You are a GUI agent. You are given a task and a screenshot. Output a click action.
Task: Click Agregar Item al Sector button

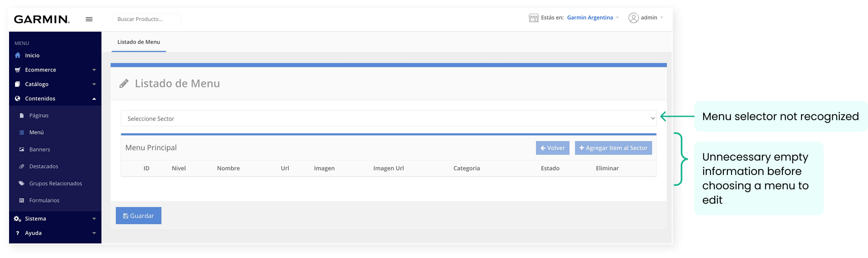point(613,148)
